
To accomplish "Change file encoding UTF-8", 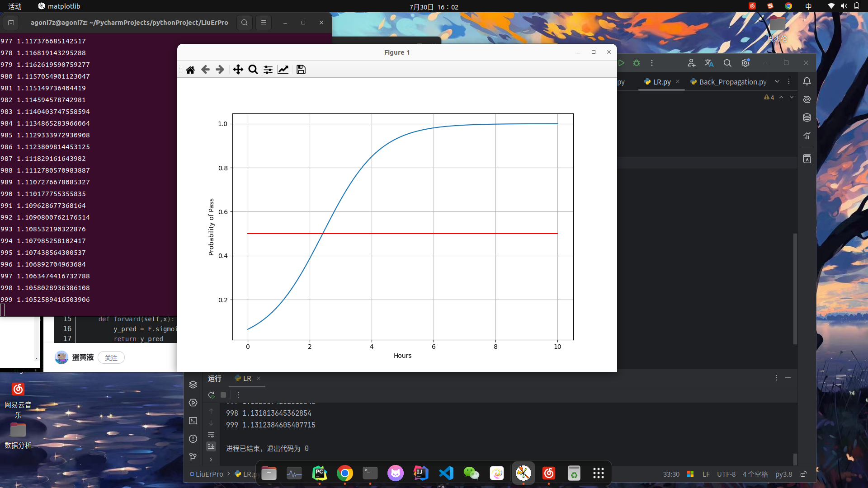I will (x=726, y=474).
